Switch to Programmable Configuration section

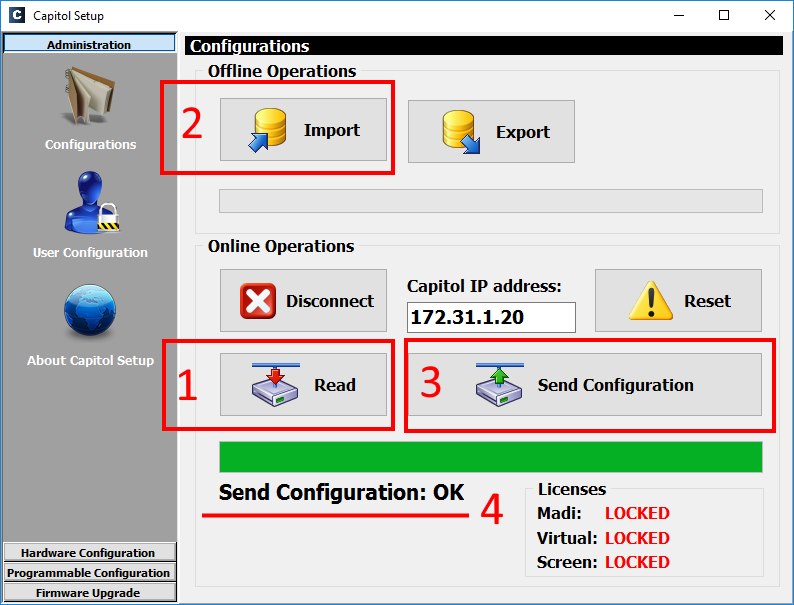tap(90, 573)
